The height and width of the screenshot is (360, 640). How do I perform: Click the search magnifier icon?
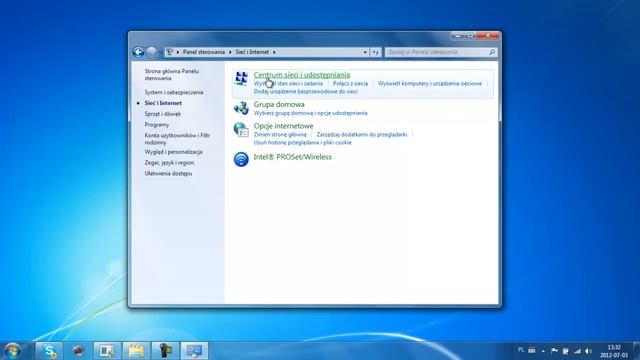pyautogui.click(x=492, y=52)
